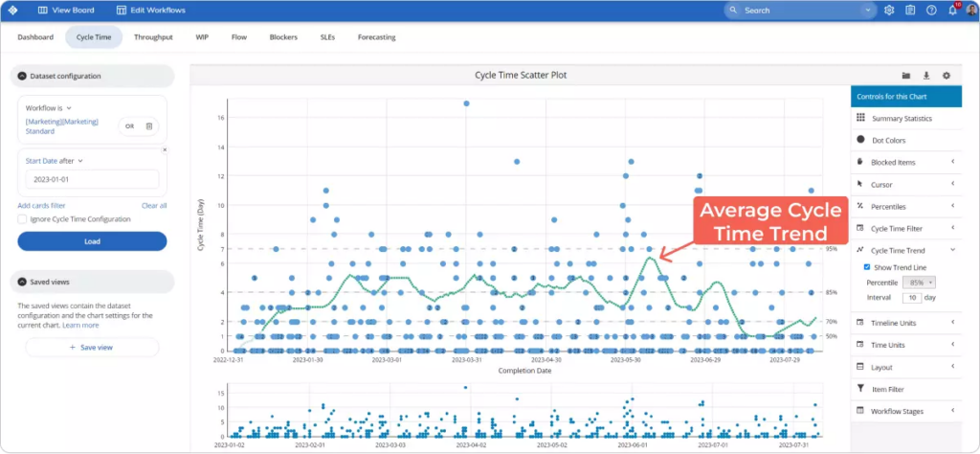Click Clear all filters
Screen dimensions: 980x454
click(x=154, y=205)
